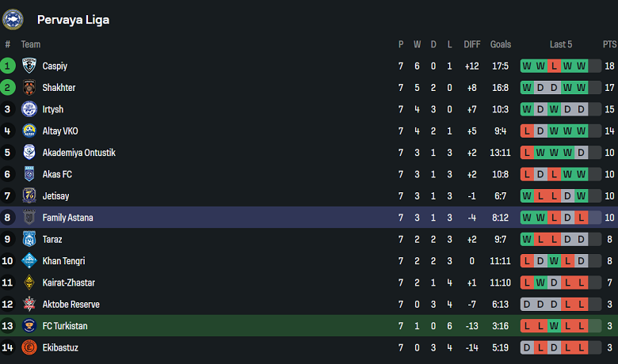Click the Goals column header
618x364 pixels.
point(501,44)
